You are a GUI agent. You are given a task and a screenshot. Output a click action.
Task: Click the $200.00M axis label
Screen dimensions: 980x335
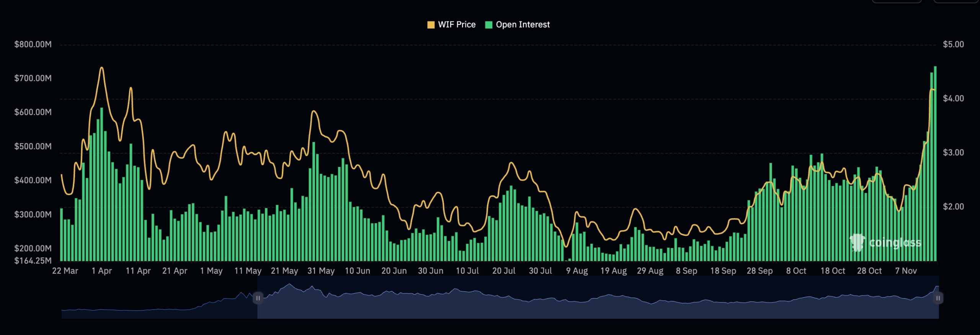[x=33, y=248]
